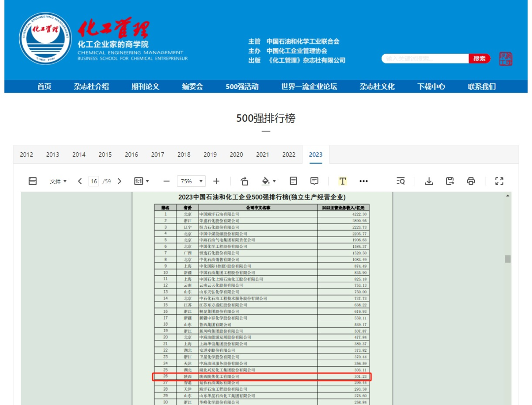Select the text tool icon

click(x=342, y=181)
